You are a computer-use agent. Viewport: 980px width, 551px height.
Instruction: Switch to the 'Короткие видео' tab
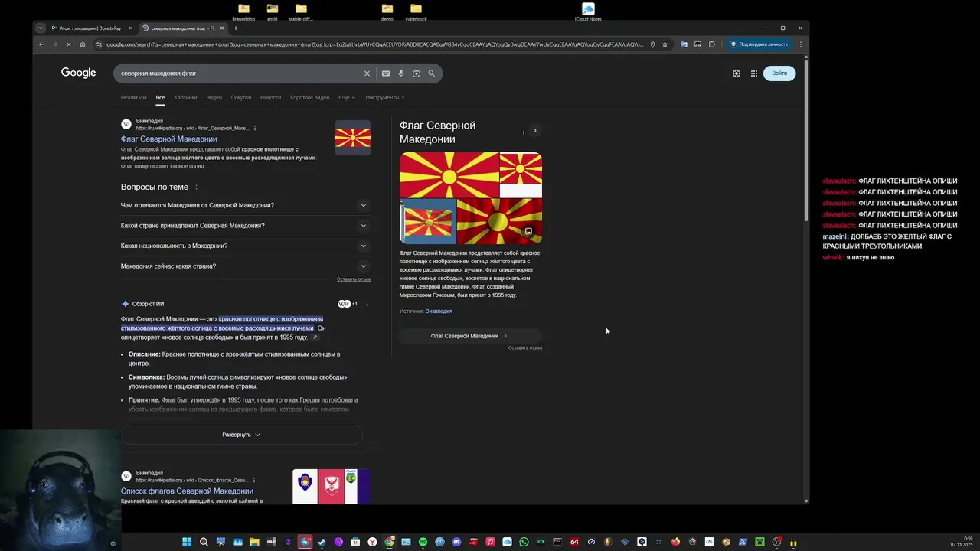309,98
